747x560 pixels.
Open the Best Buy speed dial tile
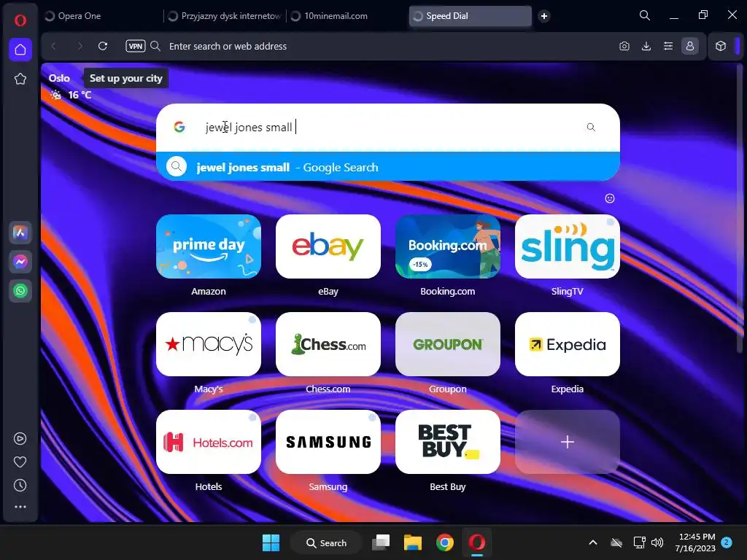point(448,442)
